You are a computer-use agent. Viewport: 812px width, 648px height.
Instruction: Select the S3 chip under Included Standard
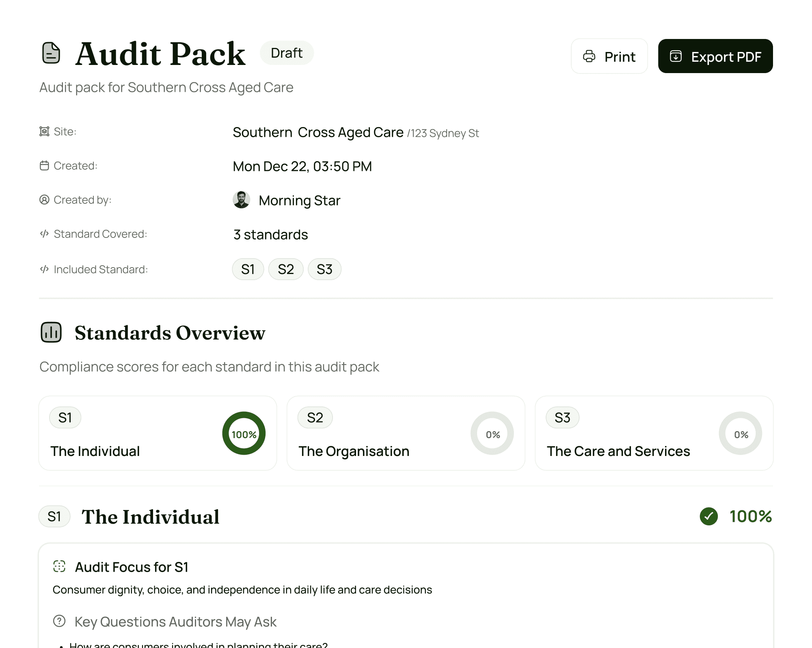click(324, 269)
